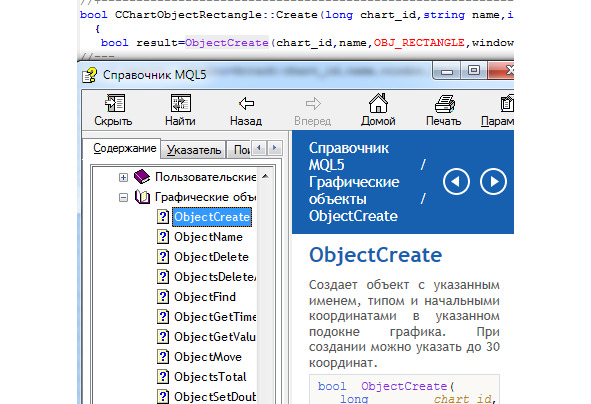Click the Скрыть (Hide) toolbar icon
Screen dimensions: 591x404
115,103
